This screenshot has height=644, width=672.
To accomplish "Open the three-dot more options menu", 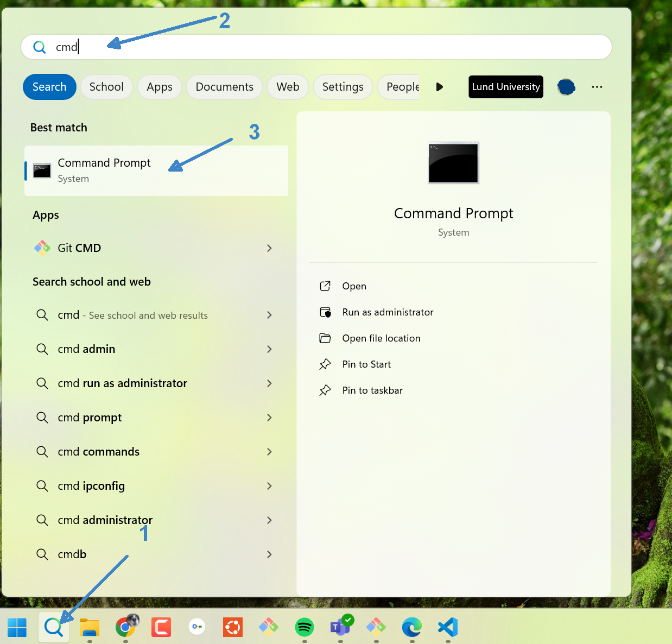I will click(597, 87).
